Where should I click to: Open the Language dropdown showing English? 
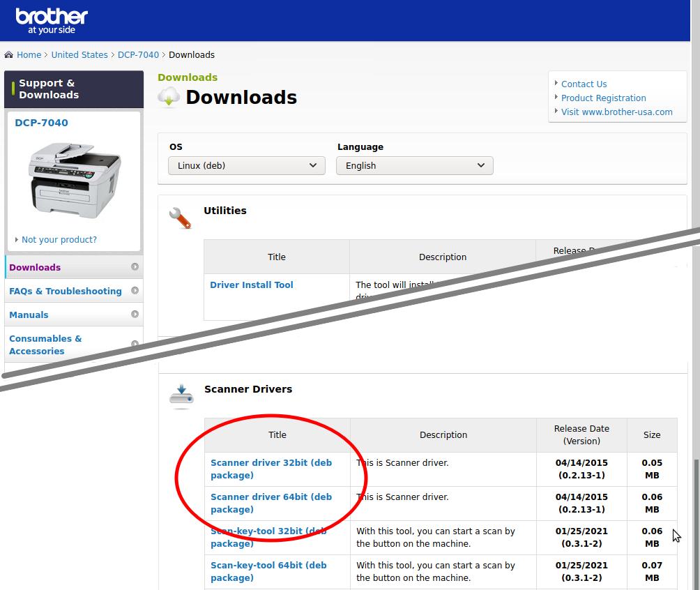[414, 166]
